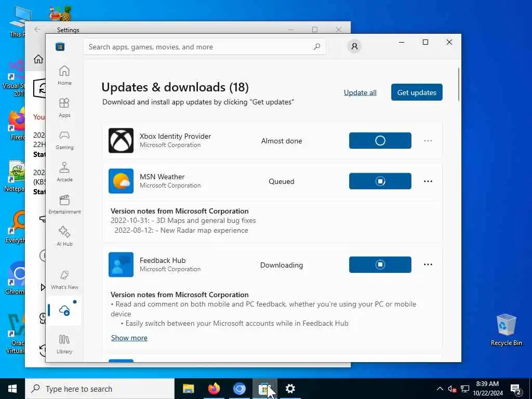Image resolution: width=532 pixels, height=399 pixels.
Task: Click the muted volume tray icon
Action: 452,389
